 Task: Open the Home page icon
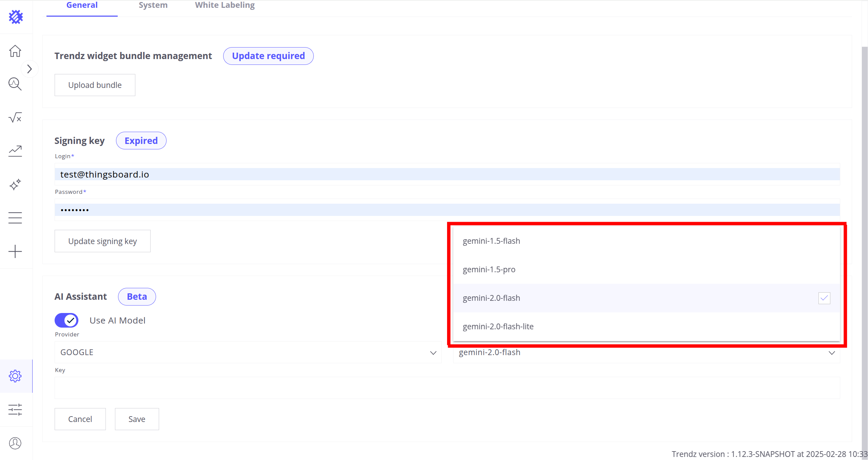coord(15,51)
